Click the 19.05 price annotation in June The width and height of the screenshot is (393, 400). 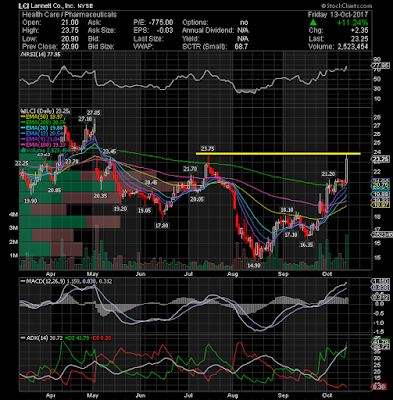(145, 211)
